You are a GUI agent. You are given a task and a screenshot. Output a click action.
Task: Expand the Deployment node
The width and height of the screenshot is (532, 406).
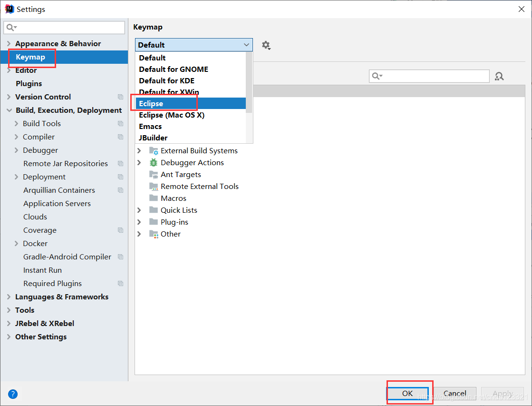(x=16, y=177)
